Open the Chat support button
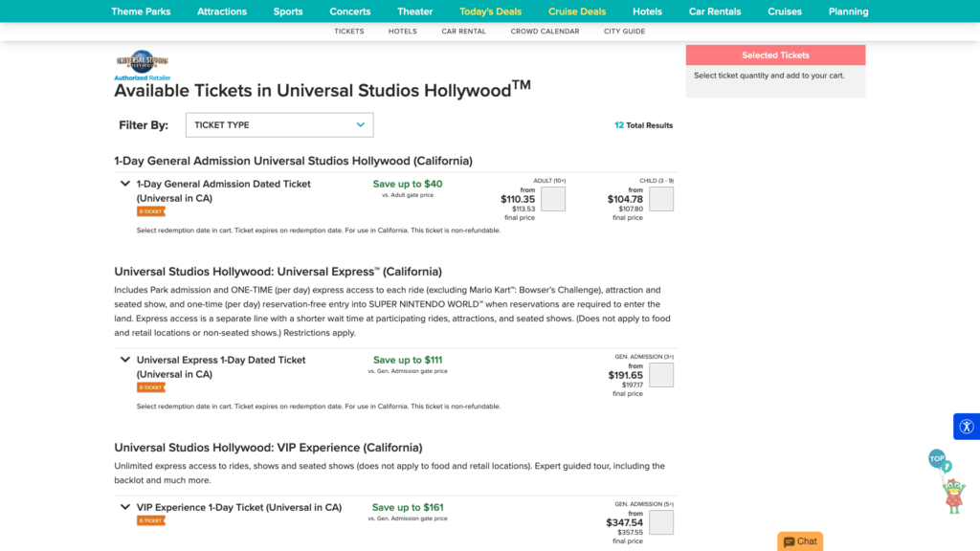Image resolution: width=980 pixels, height=551 pixels. click(x=800, y=541)
